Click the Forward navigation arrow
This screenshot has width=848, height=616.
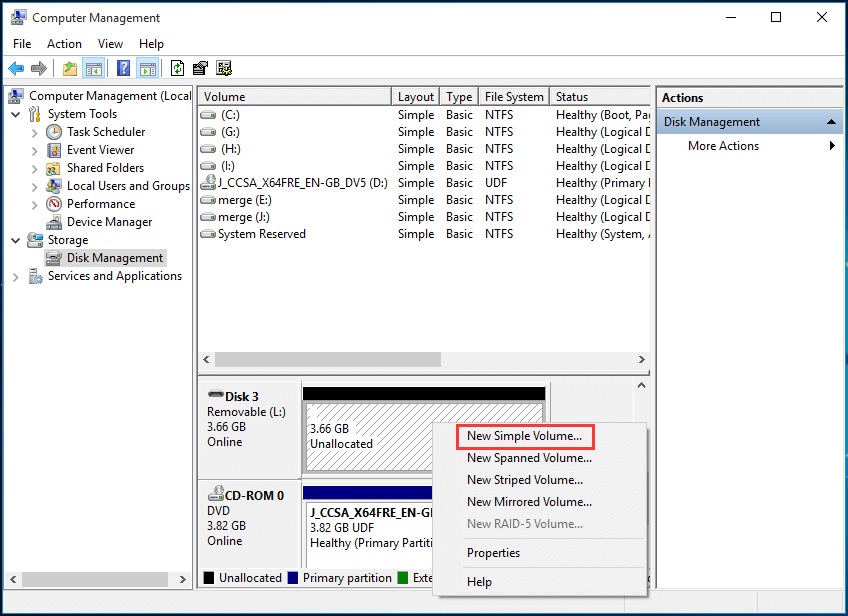pyautogui.click(x=38, y=68)
